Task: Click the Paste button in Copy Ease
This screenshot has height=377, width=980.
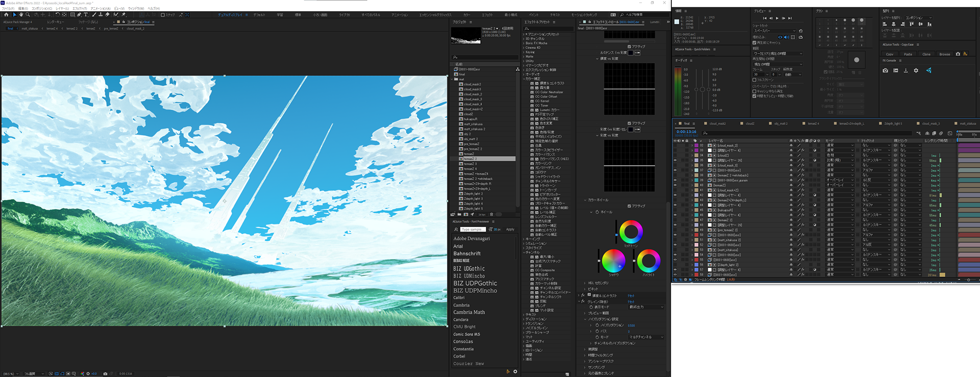Action: 908,54
